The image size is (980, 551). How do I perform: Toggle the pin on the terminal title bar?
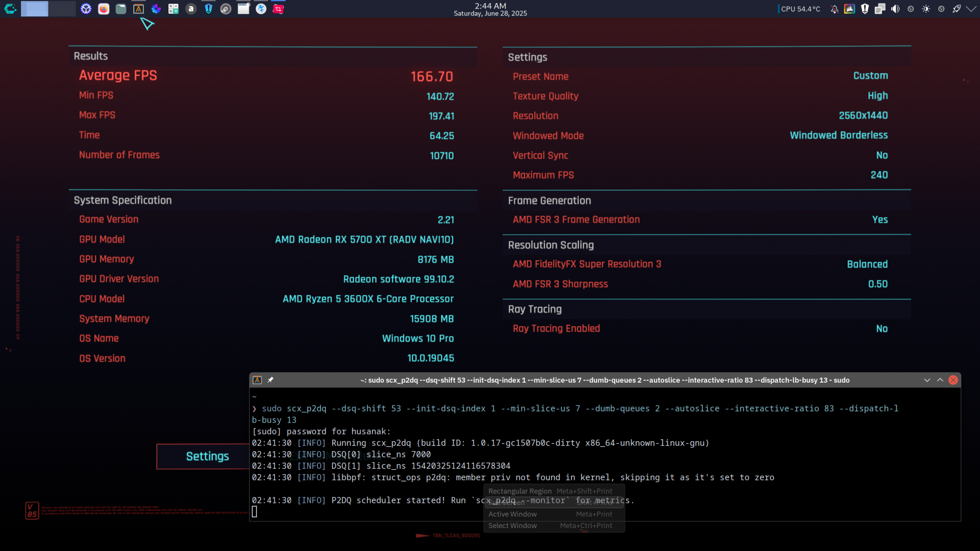click(x=271, y=380)
